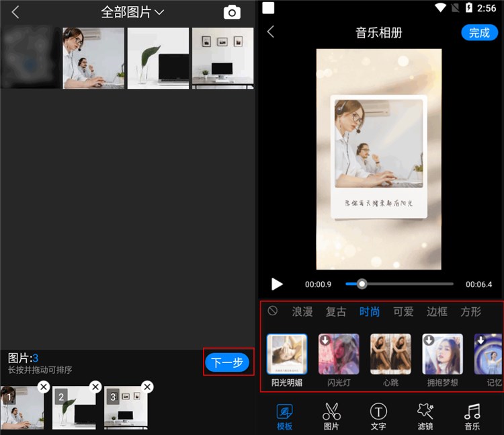Tap the 长按并拖动可排序 hint text
This screenshot has width=504, height=435.
40,370
